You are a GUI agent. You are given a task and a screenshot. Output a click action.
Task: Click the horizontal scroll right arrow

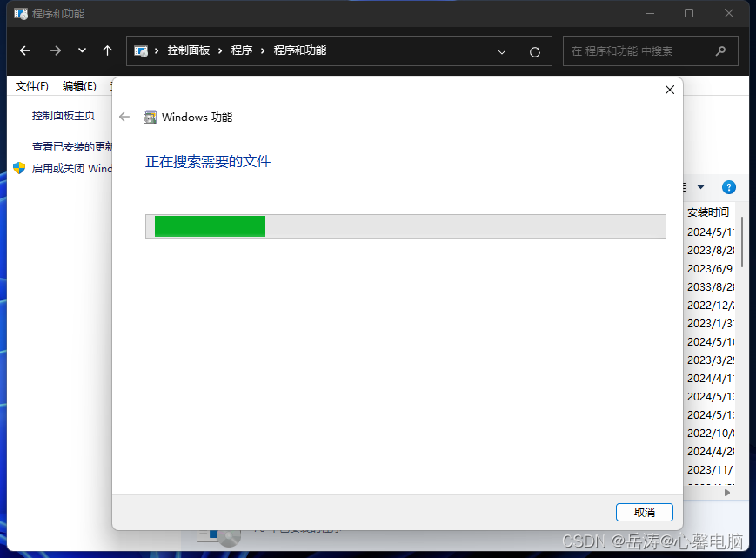point(727,493)
